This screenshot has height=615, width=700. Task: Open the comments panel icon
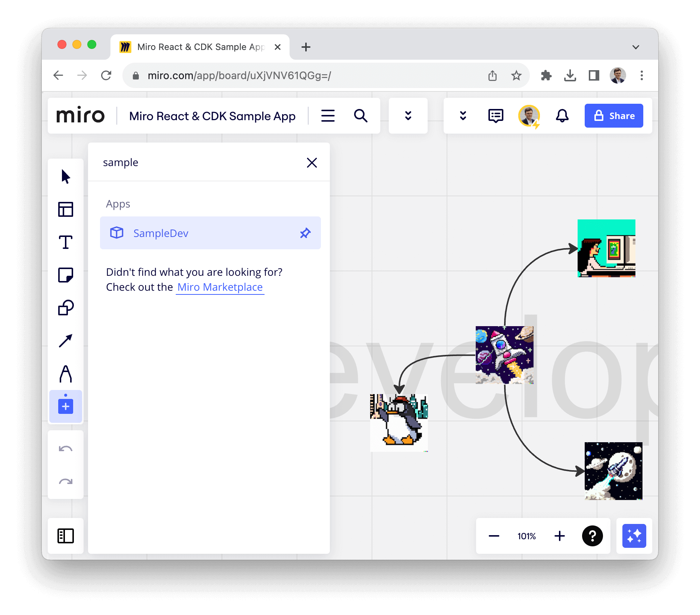coord(496,116)
